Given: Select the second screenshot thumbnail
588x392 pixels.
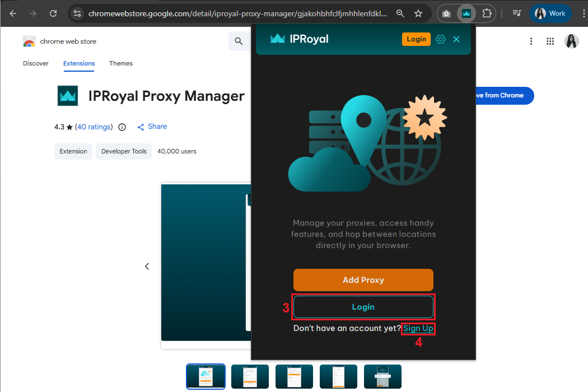Looking at the screenshot, I should (250, 376).
